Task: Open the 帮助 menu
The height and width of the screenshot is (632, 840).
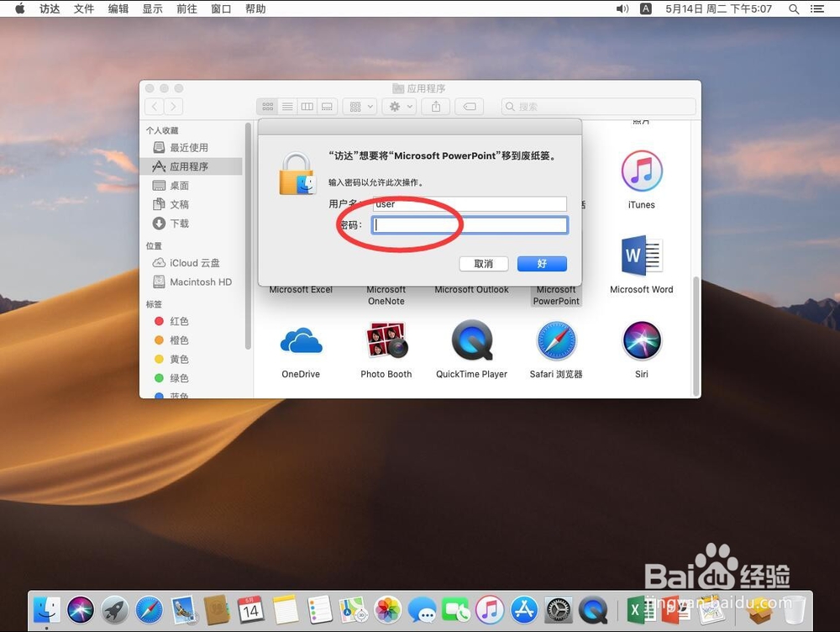Action: tap(255, 8)
